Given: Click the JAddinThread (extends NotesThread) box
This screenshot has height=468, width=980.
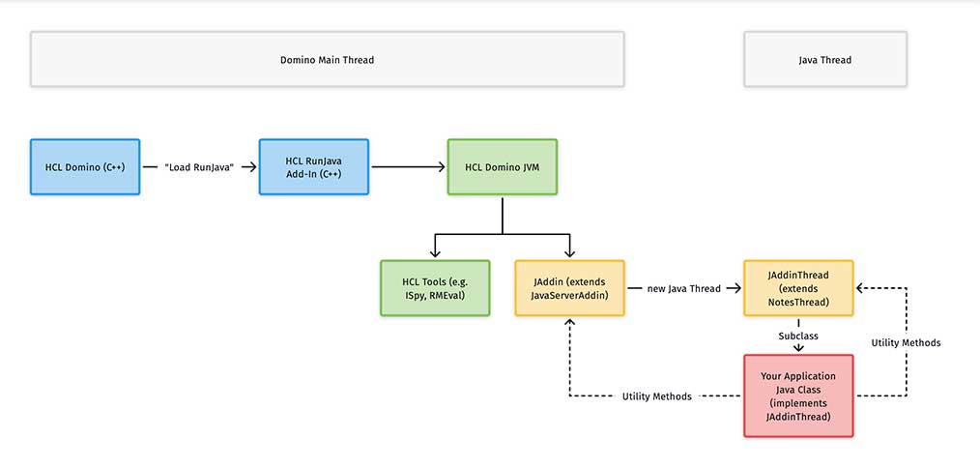Looking at the screenshot, I should point(798,288).
